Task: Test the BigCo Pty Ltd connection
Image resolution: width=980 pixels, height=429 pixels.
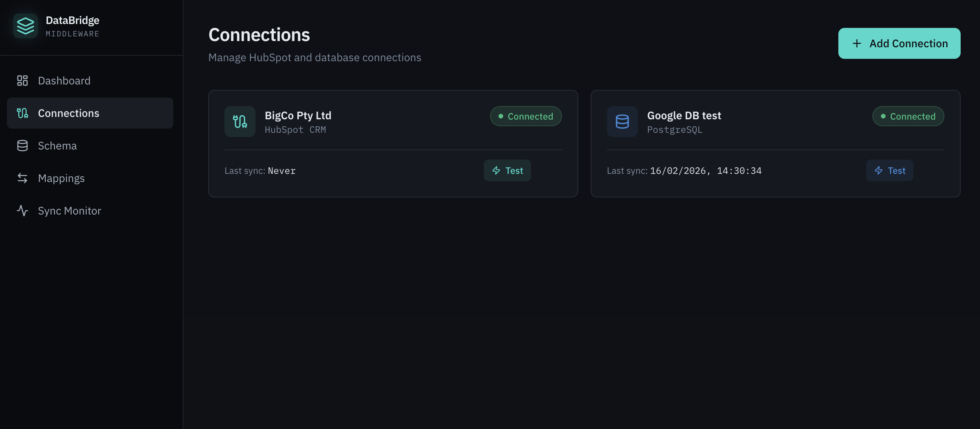Action: point(507,170)
